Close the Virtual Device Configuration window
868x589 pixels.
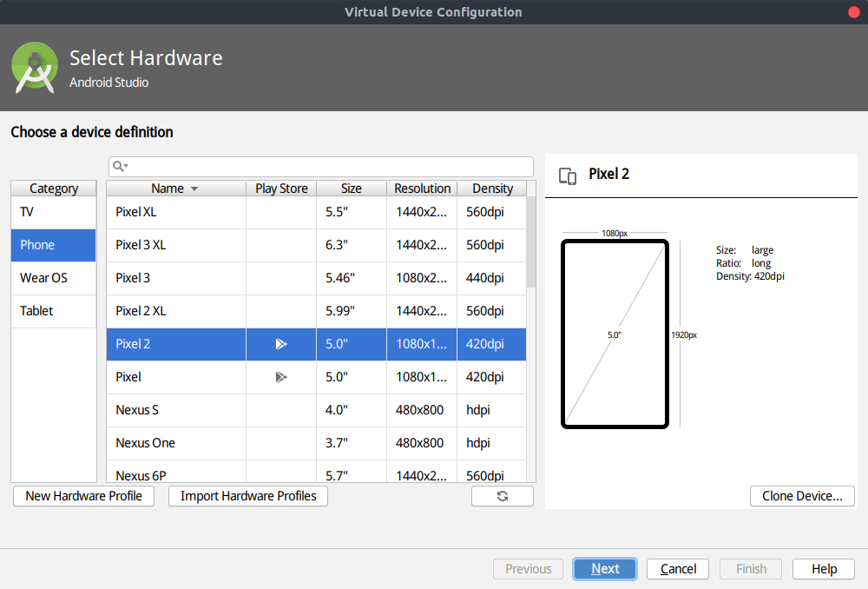point(853,12)
